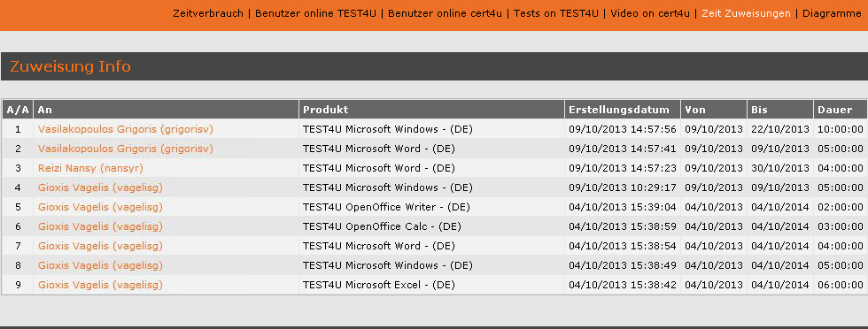This screenshot has height=329, width=868.
Task: Click the Reizi Nansy (nansyr) link
Action: pos(90,168)
